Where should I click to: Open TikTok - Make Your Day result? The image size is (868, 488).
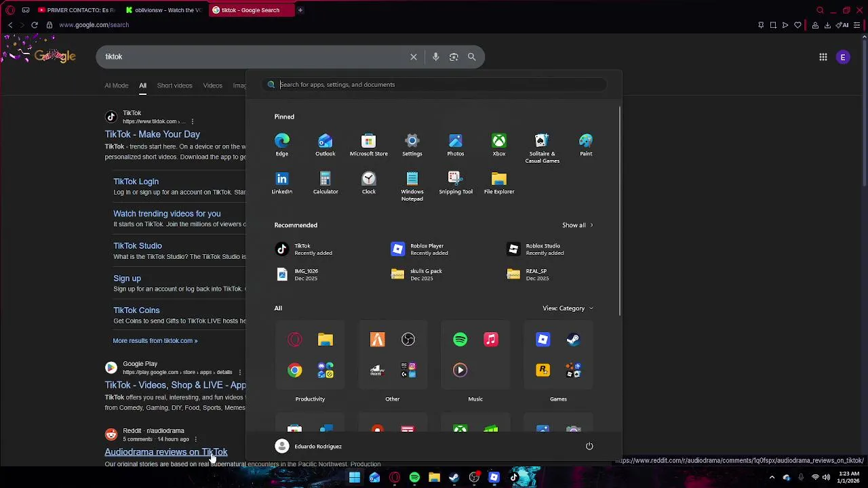click(152, 134)
